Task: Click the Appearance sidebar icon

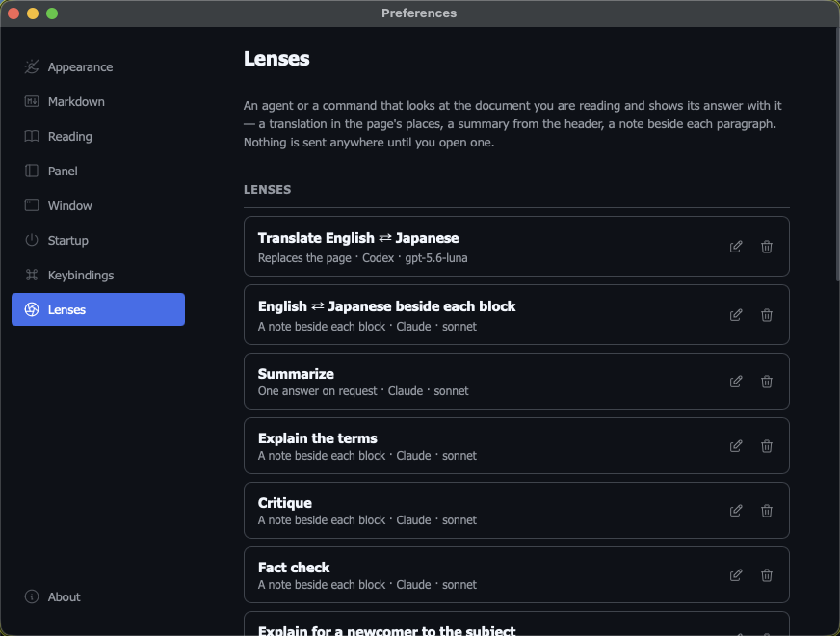Action: coord(32,66)
